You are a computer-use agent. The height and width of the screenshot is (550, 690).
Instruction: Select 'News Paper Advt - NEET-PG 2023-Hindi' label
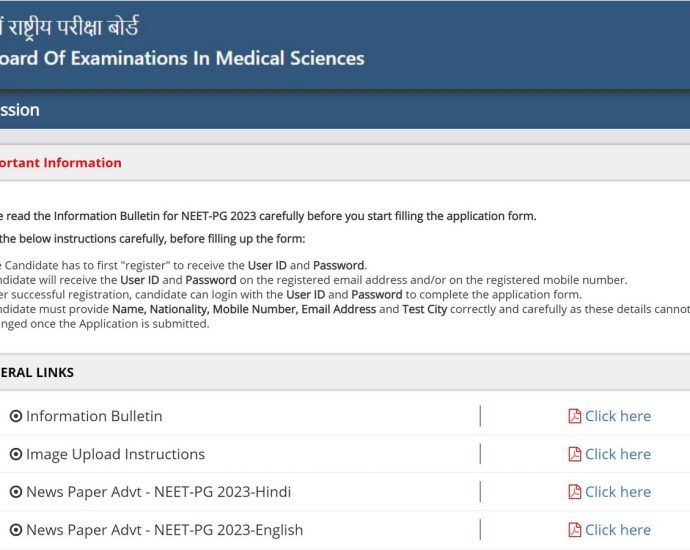click(158, 492)
